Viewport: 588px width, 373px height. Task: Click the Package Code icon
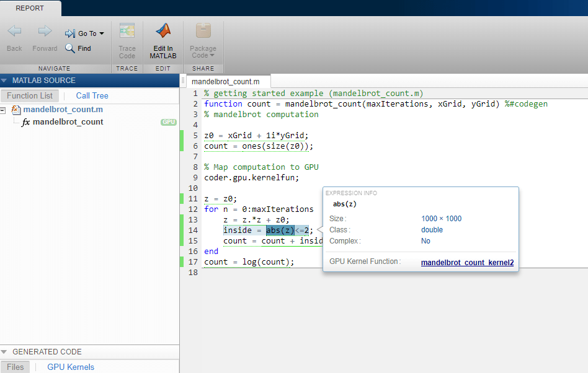203,31
